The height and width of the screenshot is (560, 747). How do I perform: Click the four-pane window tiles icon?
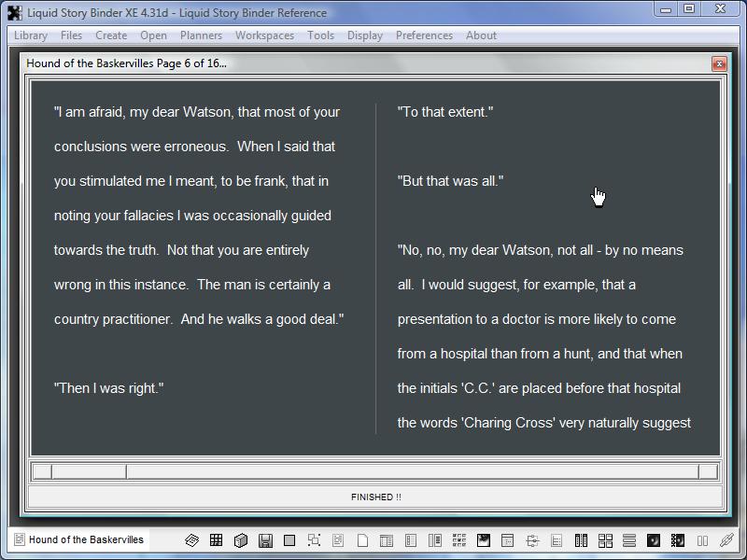(x=605, y=540)
